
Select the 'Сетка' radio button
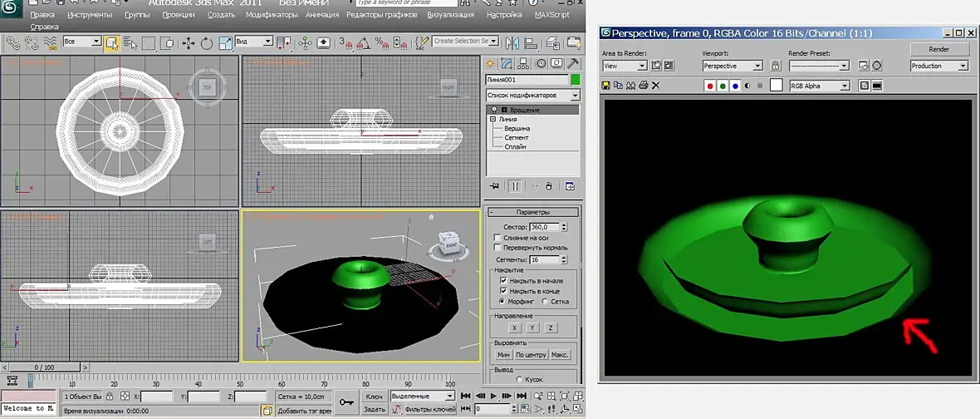tap(544, 302)
